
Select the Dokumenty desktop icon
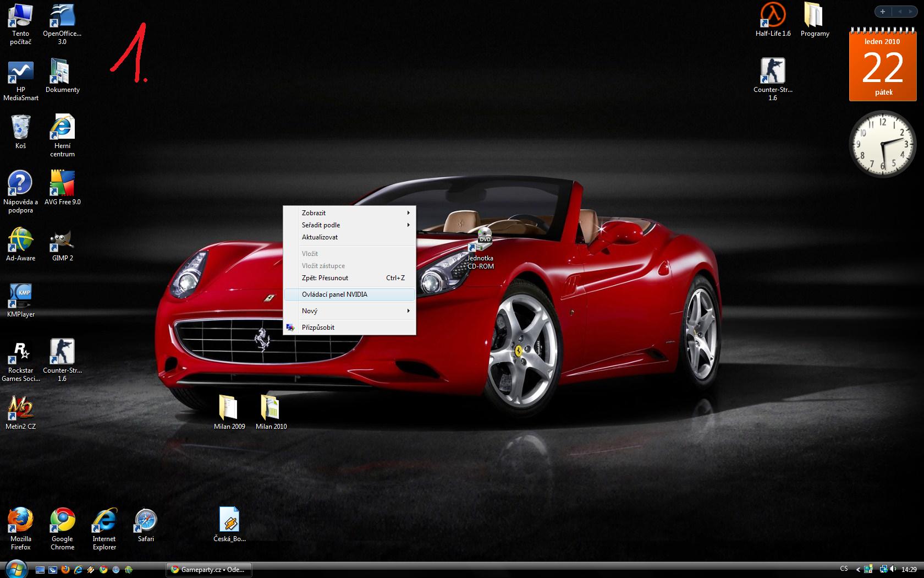pyautogui.click(x=62, y=76)
